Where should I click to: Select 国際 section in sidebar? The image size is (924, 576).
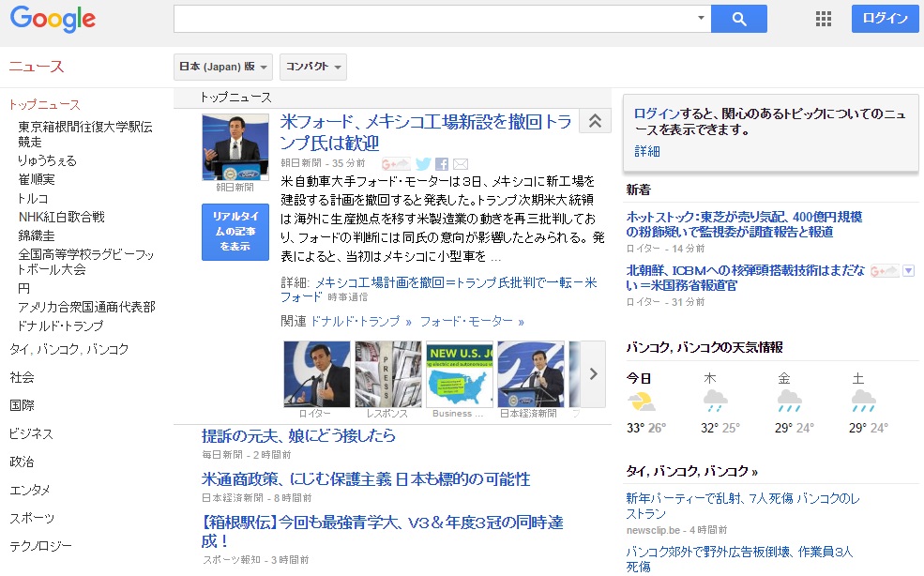point(22,405)
